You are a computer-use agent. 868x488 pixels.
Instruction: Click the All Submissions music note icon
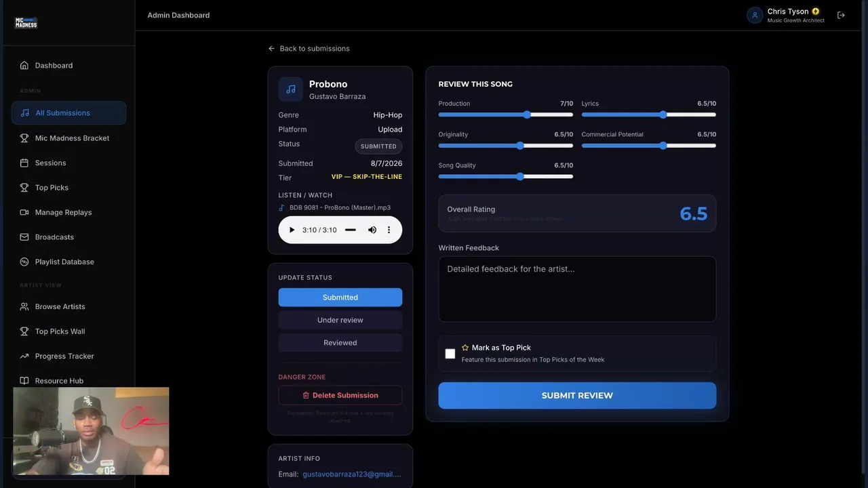[25, 113]
